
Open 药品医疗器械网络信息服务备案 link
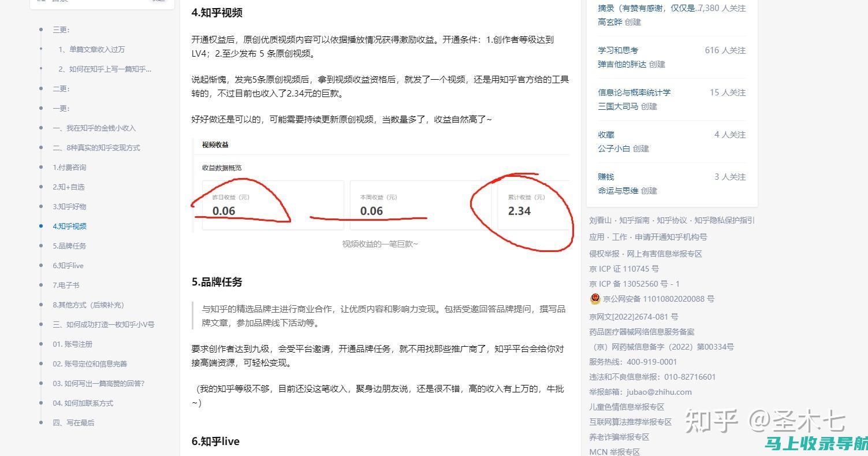(x=642, y=332)
